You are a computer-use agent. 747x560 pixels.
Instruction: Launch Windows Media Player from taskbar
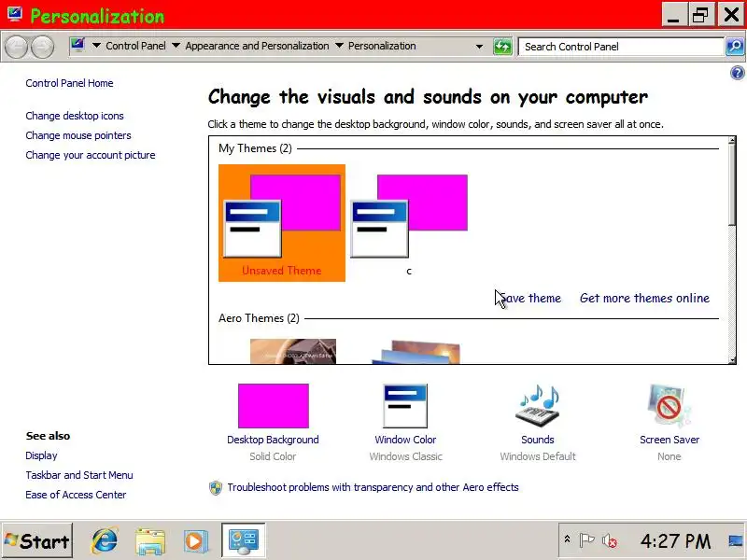click(196, 541)
